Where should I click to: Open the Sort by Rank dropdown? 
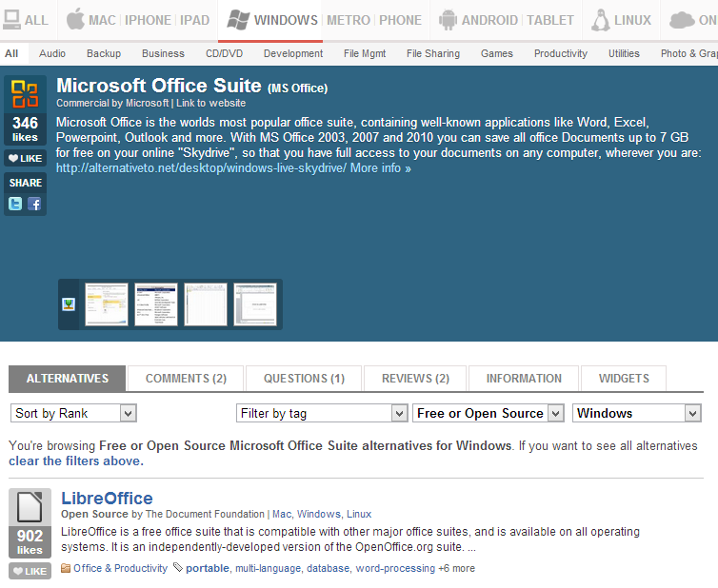73,413
